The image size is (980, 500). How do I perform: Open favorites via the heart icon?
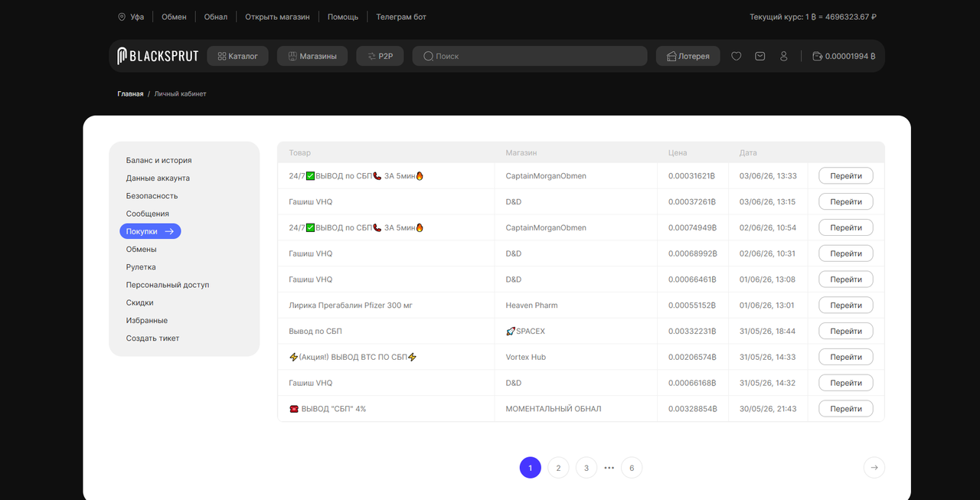point(737,56)
